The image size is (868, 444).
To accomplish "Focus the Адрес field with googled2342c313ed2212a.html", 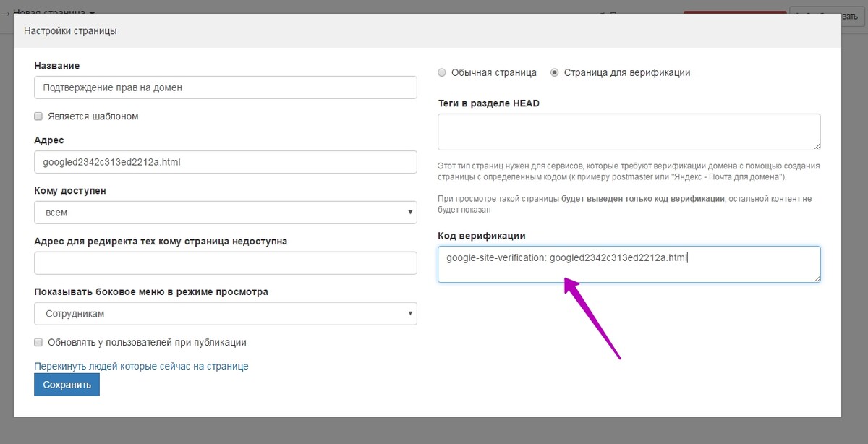I will click(x=226, y=162).
